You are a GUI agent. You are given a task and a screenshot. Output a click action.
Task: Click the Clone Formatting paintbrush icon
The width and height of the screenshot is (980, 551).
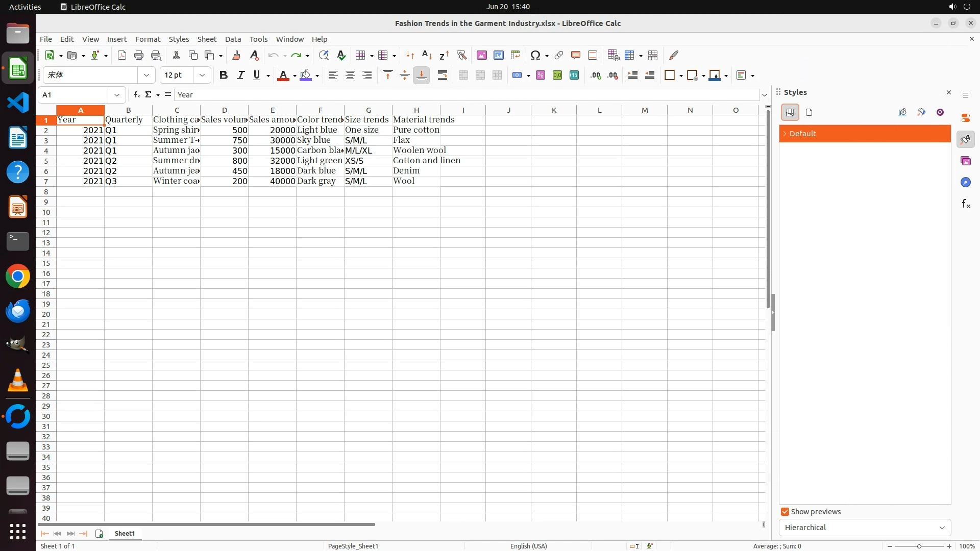pos(236,55)
